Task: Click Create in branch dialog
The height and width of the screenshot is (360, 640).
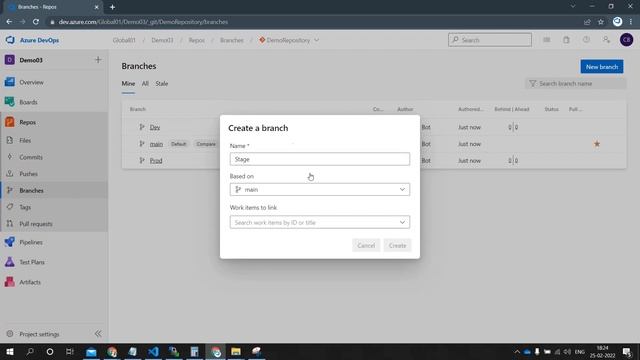Action: 397,245
